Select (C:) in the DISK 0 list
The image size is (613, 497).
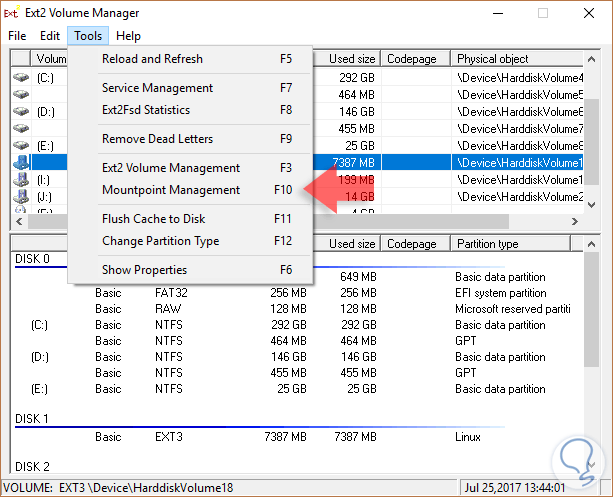[39, 325]
